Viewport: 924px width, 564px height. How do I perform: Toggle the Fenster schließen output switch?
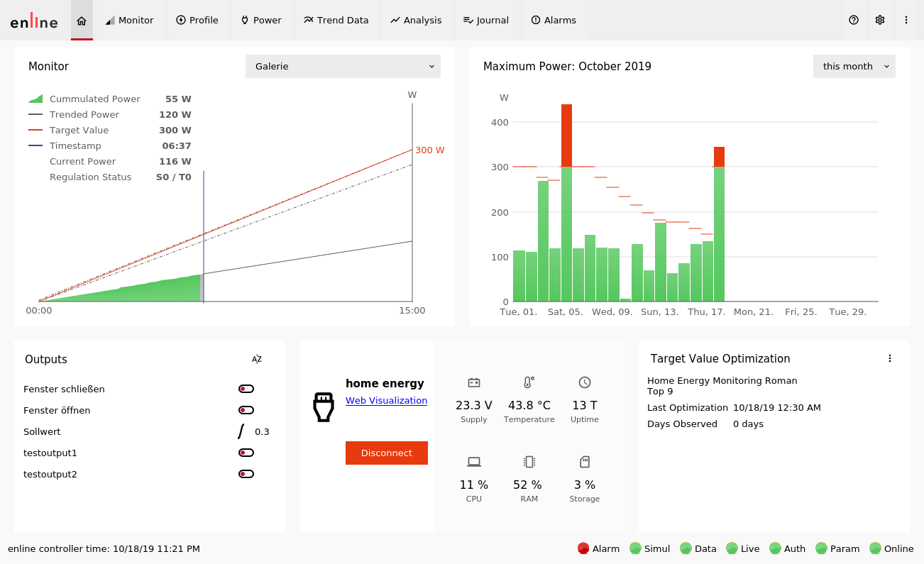click(246, 389)
